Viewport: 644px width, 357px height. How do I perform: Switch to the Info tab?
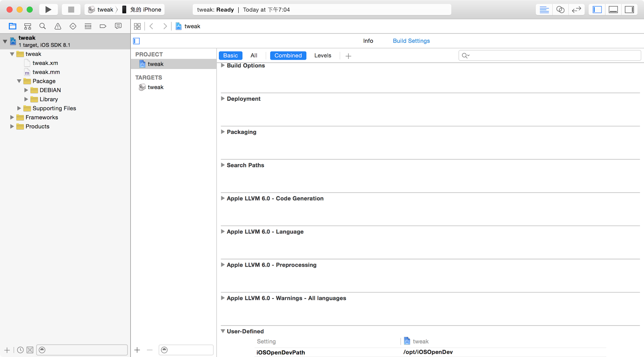point(368,41)
